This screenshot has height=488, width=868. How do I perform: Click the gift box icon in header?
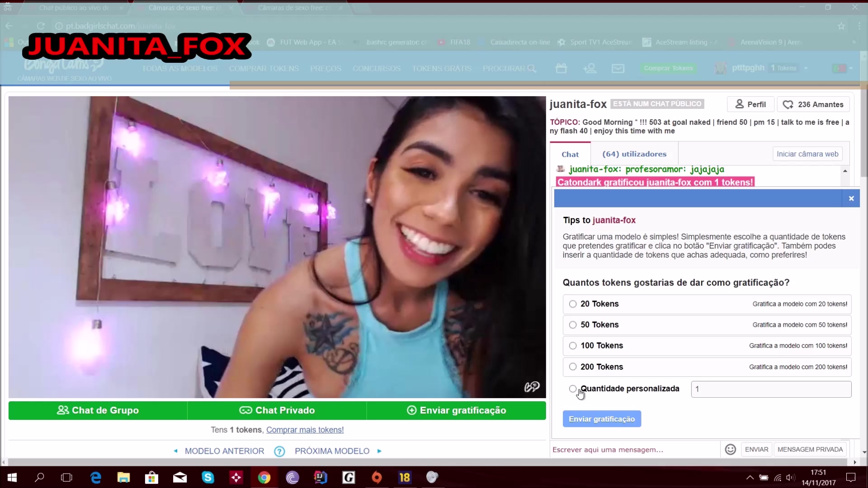561,68
